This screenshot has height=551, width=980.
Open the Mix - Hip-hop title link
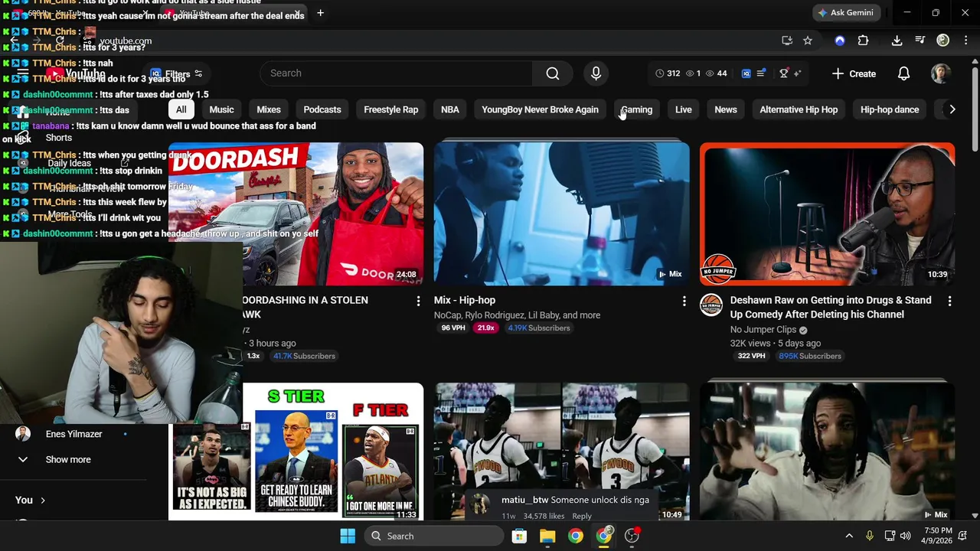(x=465, y=300)
